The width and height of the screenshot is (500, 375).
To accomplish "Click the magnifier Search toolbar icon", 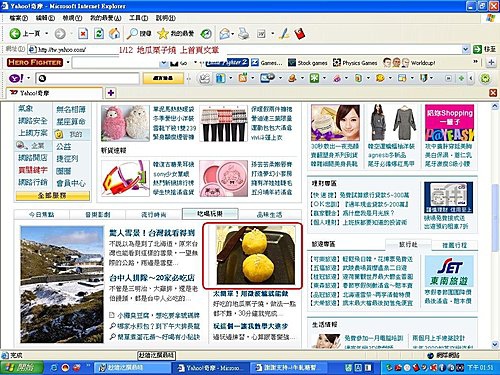I will pyautogui.click(x=133, y=34).
